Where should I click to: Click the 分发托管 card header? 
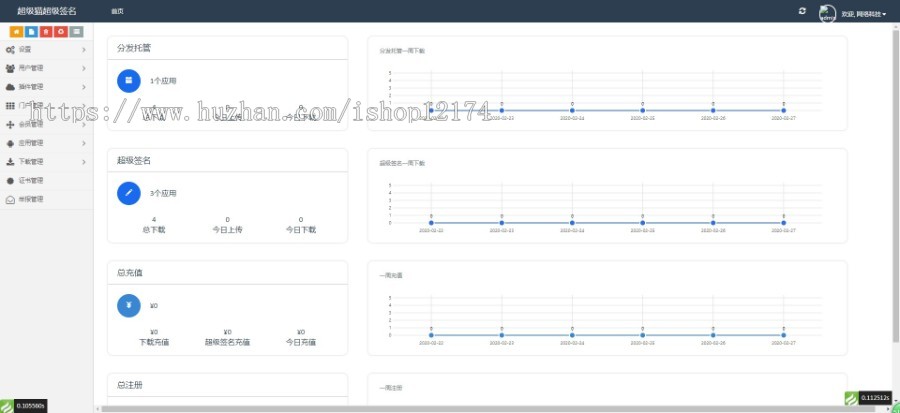point(227,48)
